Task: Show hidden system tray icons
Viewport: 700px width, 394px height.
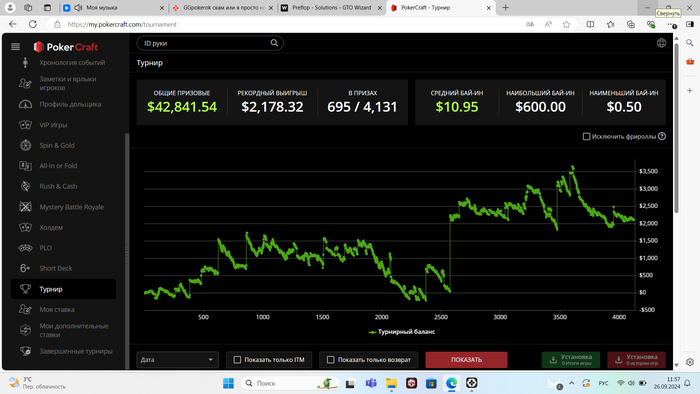Action: [x=571, y=383]
